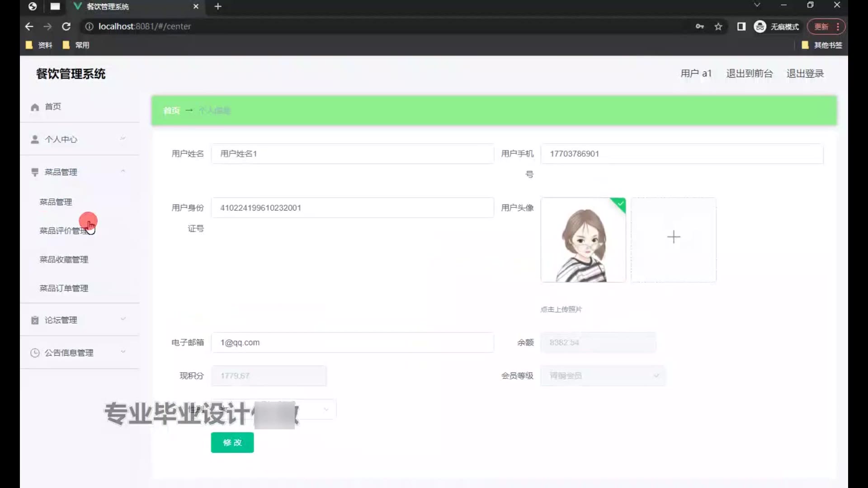
Task: Click into the 电子邮箱 input field
Action: click(352, 343)
